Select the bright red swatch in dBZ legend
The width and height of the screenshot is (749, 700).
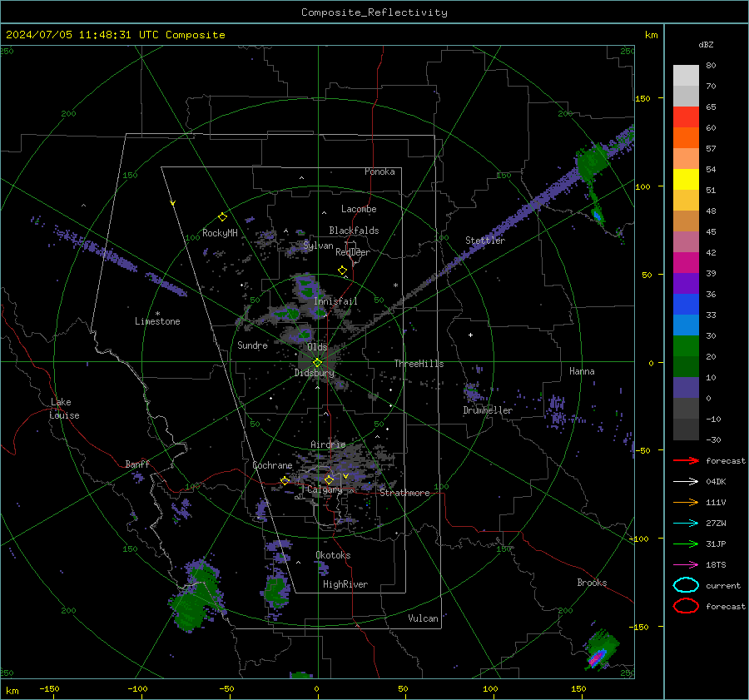686,117
